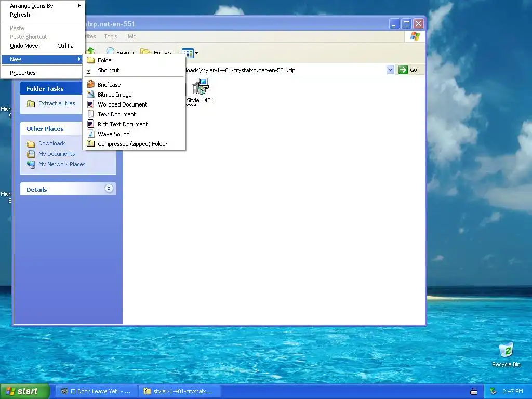Create a new Wave Sound

pos(134,134)
